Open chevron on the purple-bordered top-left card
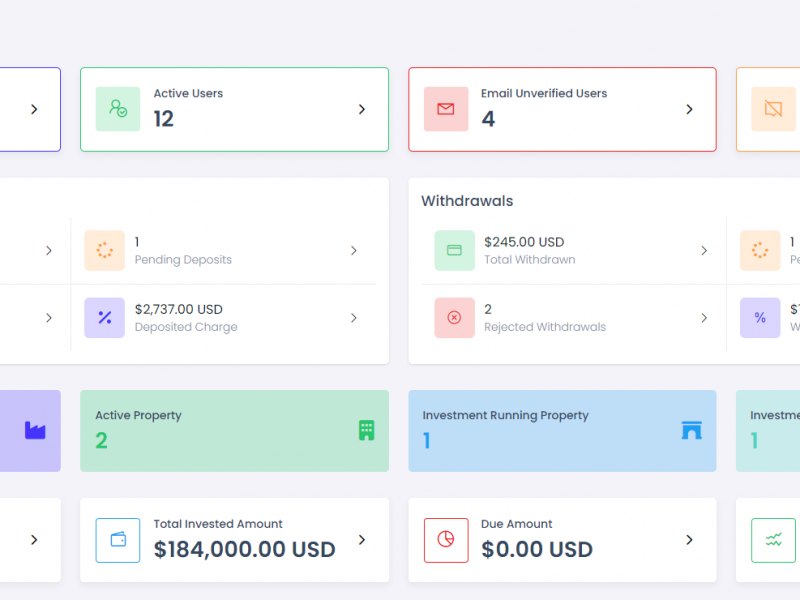This screenshot has width=800, height=600. pyautogui.click(x=34, y=109)
